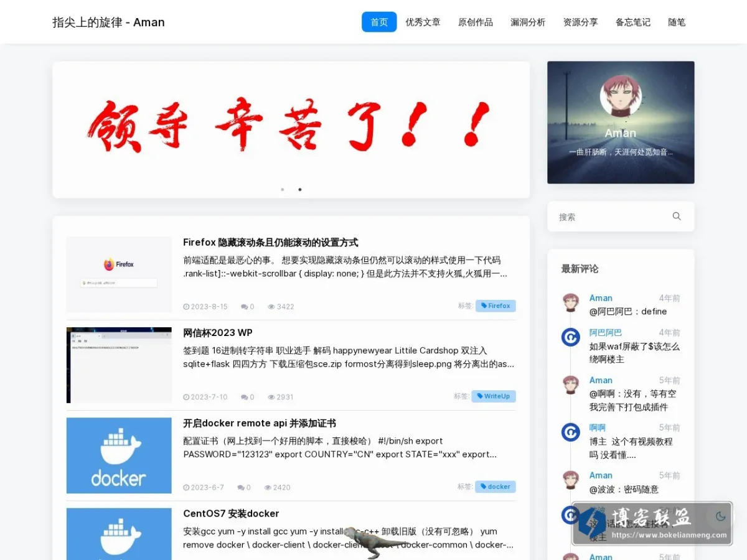Click 啊啊 commenter avatar icon
This screenshot has height=560, width=747.
[571, 432]
